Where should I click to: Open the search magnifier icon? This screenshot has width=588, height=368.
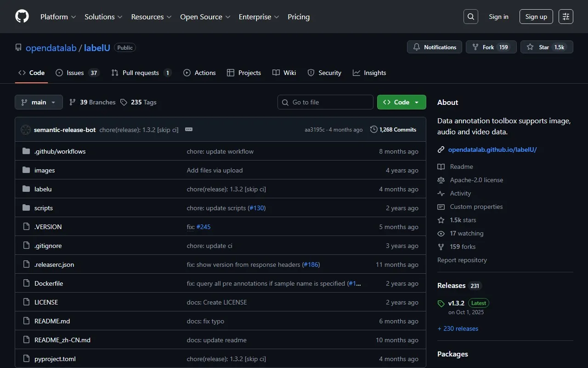[471, 17]
